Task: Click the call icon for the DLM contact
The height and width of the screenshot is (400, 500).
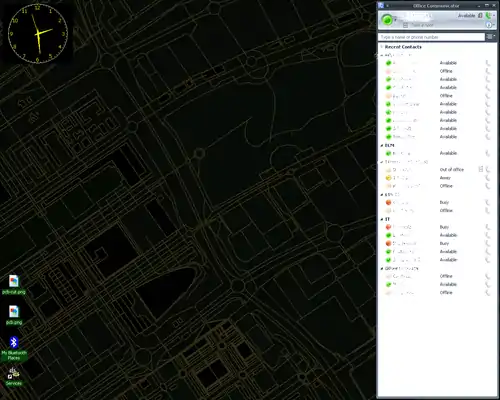Action: click(x=488, y=153)
